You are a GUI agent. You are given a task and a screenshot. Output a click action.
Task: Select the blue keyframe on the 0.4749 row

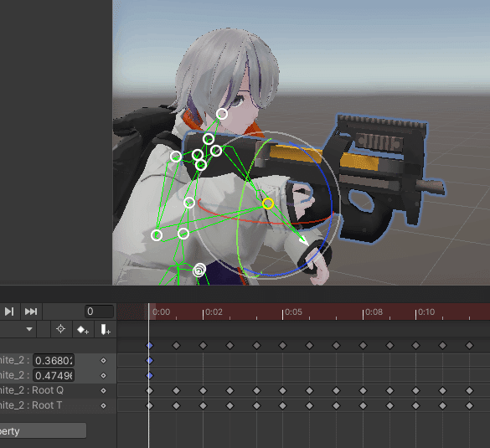(150, 375)
